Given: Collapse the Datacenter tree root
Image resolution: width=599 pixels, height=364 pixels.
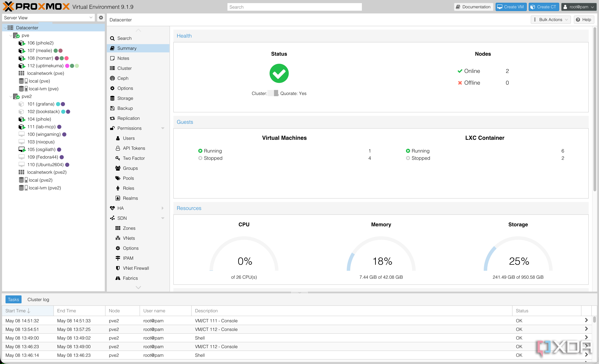Looking at the screenshot, I should pos(5,28).
